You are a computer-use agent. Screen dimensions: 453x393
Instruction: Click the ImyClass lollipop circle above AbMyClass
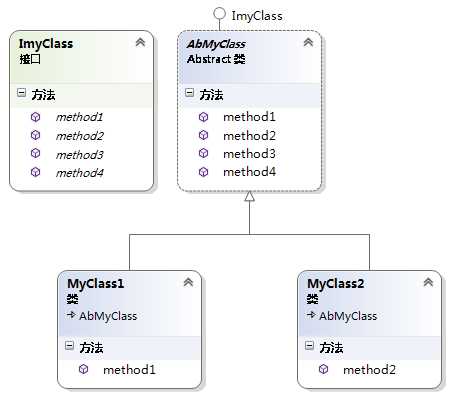(219, 14)
